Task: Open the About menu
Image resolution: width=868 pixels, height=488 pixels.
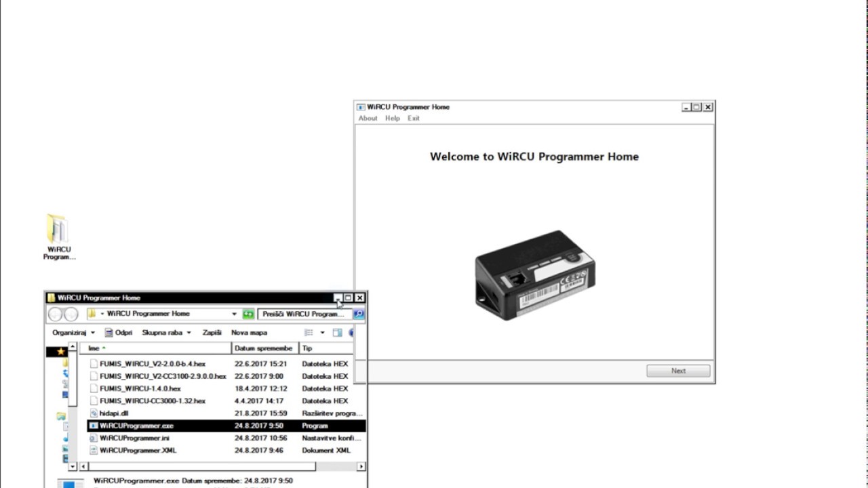Action: (x=368, y=118)
